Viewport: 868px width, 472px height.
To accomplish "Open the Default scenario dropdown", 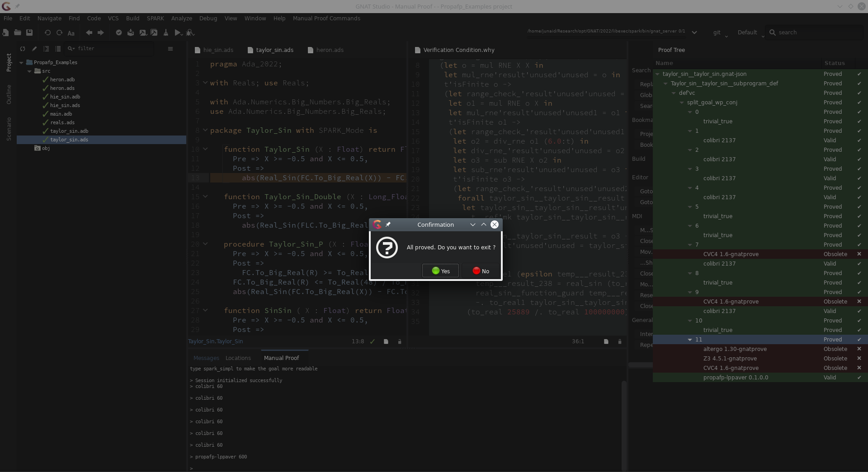I will coord(751,33).
